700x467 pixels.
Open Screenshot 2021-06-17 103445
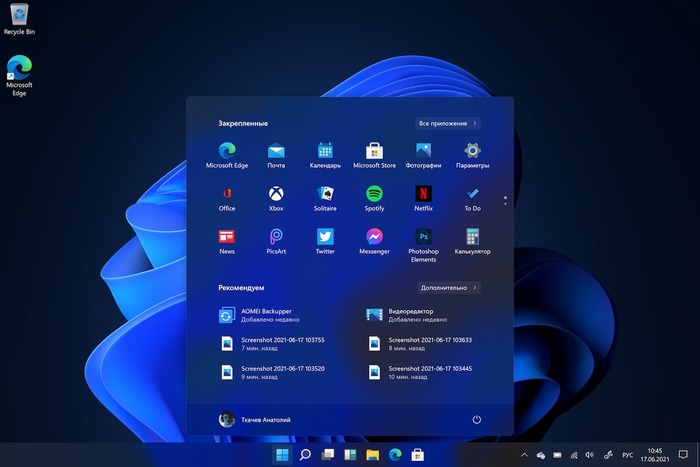420,372
